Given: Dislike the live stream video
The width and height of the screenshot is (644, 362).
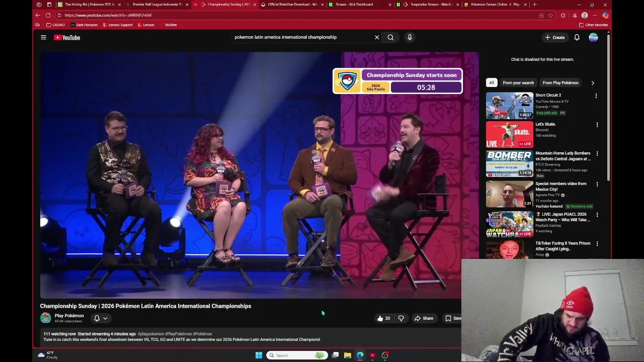Looking at the screenshot, I should (401, 318).
